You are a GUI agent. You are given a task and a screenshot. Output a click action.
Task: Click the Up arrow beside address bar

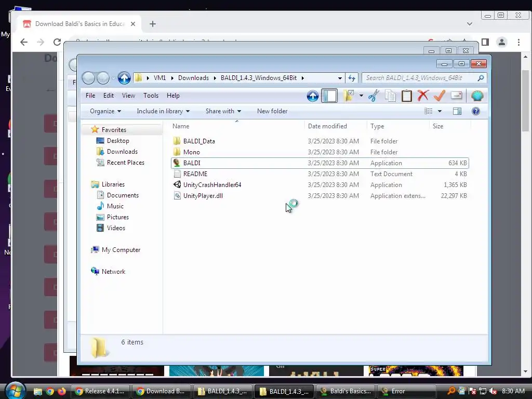[x=124, y=78]
